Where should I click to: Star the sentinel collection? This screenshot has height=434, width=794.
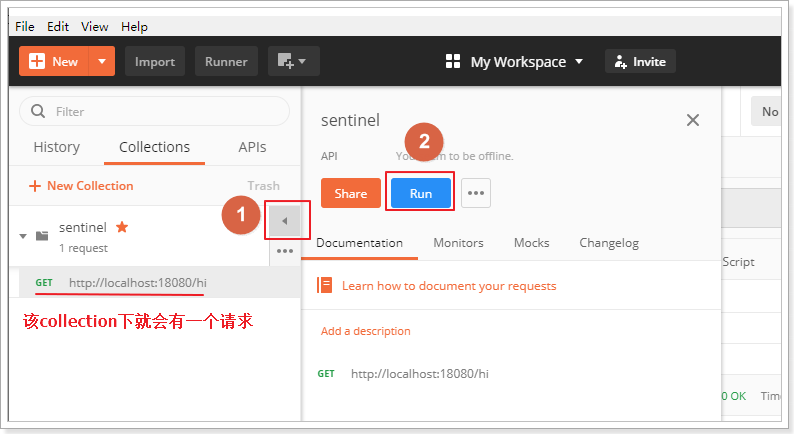[122, 227]
